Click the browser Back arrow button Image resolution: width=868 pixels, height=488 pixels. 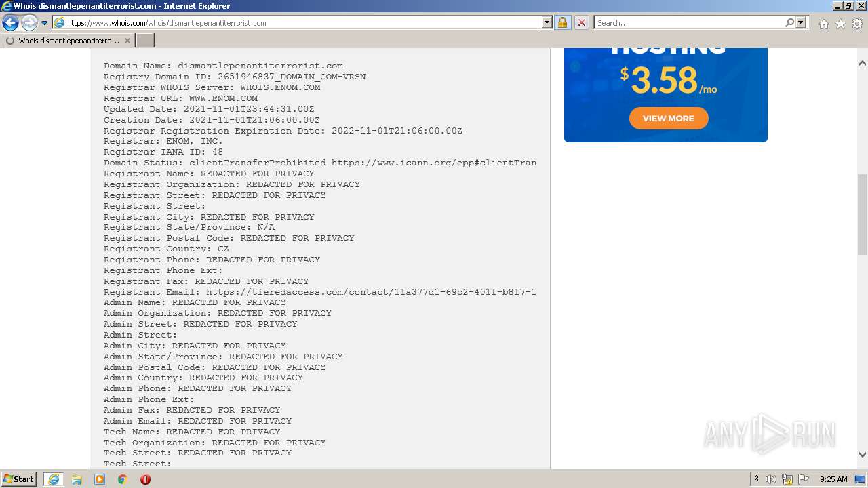pos(10,23)
